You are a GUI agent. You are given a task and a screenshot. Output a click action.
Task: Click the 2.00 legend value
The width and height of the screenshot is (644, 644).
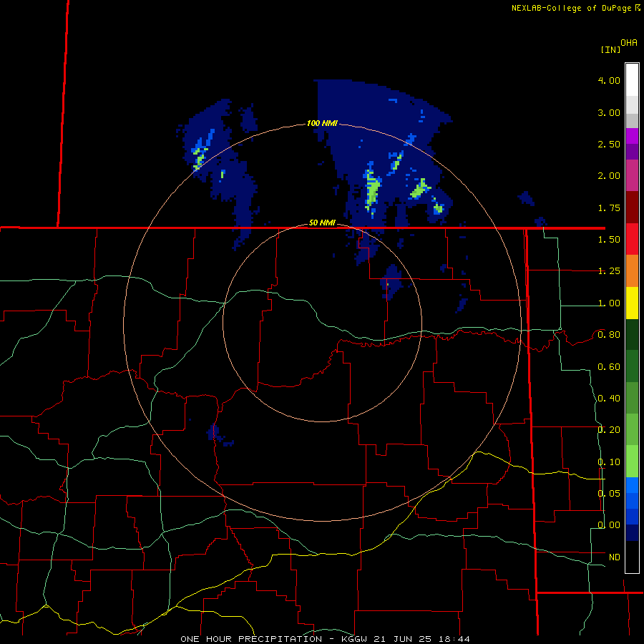click(609, 176)
